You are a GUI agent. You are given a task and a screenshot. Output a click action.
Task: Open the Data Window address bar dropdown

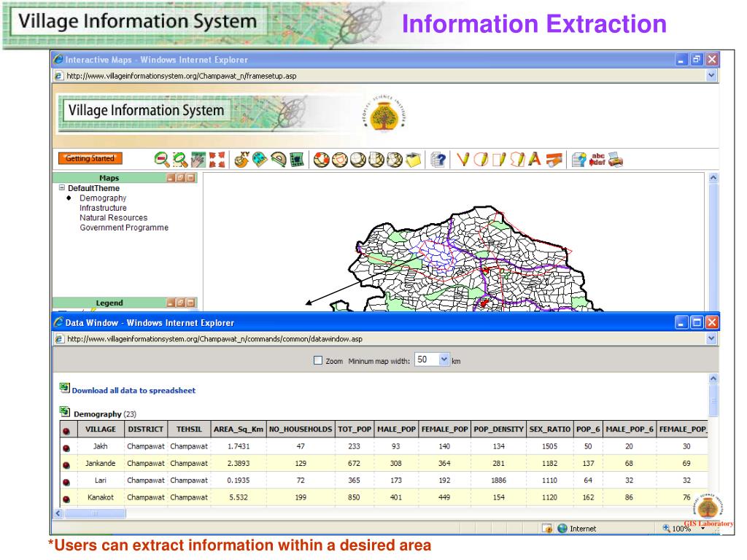point(711,338)
